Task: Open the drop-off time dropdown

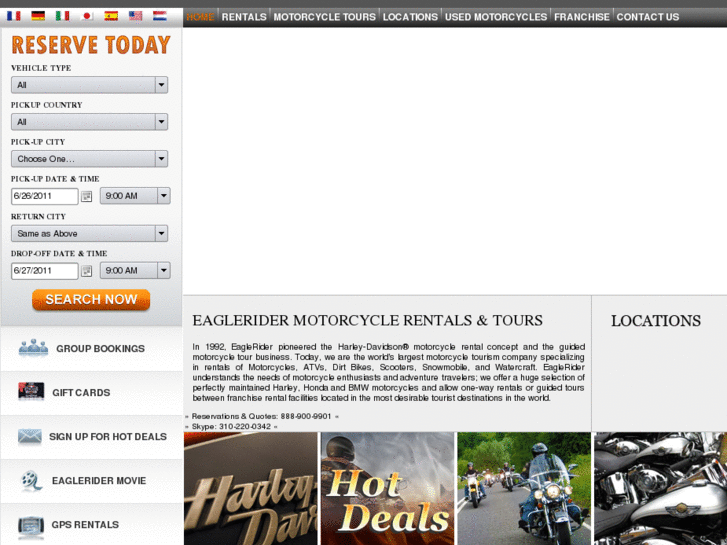Action: pyautogui.click(x=135, y=270)
